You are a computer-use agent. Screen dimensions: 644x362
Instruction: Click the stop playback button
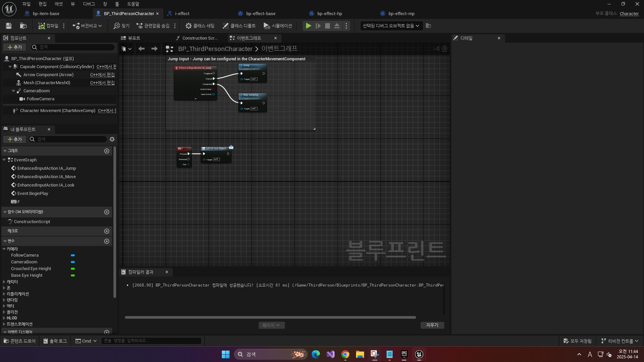click(x=328, y=26)
